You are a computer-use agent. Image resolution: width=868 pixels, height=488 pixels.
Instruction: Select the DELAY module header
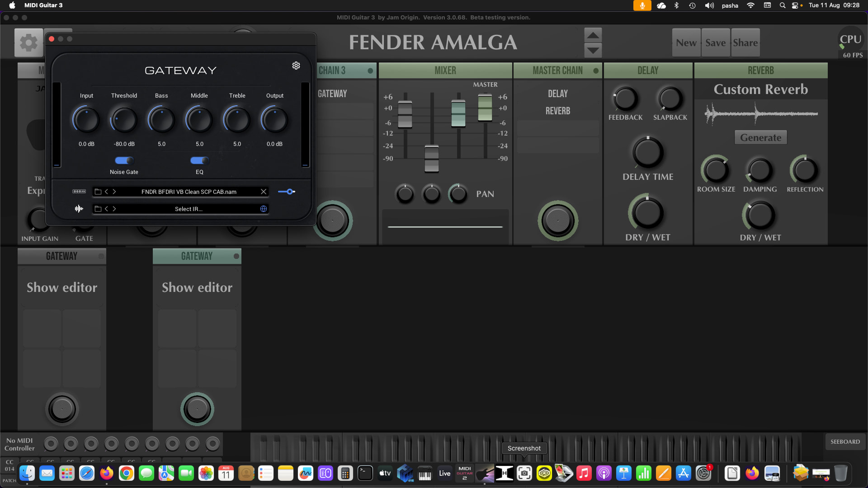pos(648,70)
